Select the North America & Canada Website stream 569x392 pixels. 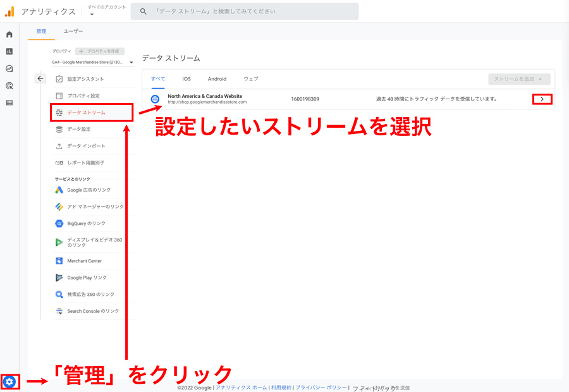tap(348, 99)
